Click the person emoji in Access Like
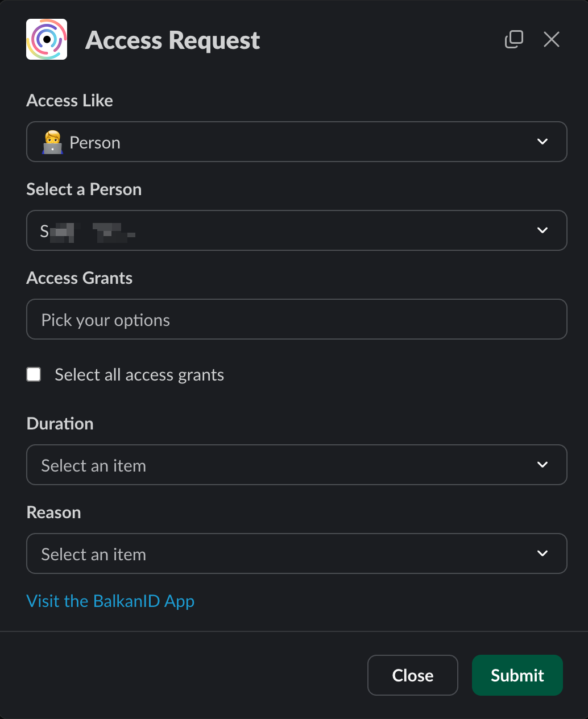 click(x=52, y=142)
